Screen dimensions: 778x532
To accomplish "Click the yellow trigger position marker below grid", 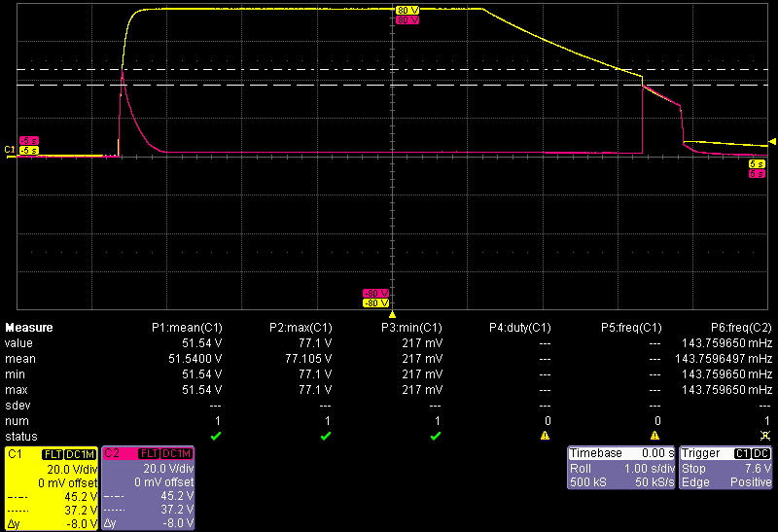I will 392,315.
